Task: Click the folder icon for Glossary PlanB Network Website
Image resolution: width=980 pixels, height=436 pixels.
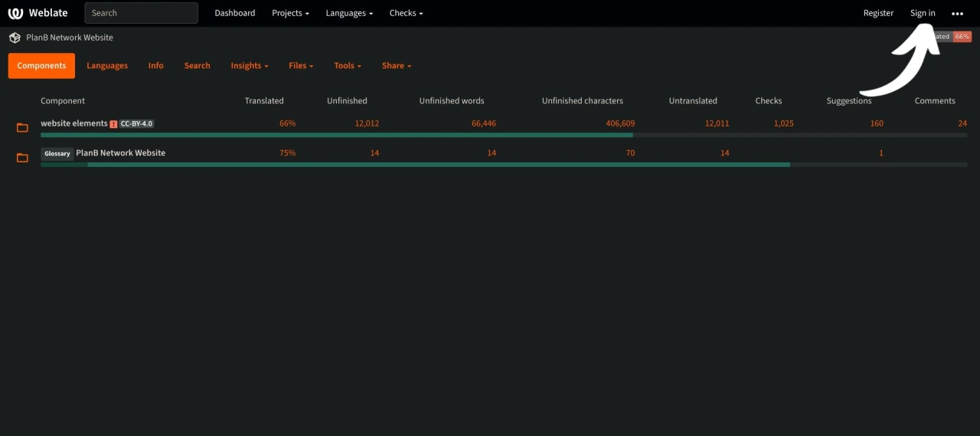Action: point(22,158)
